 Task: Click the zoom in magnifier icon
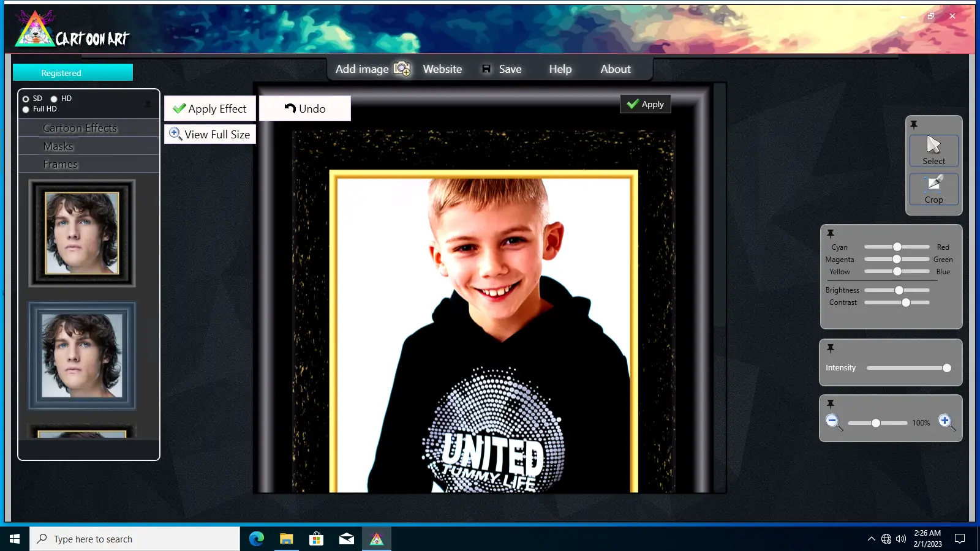point(946,422)
